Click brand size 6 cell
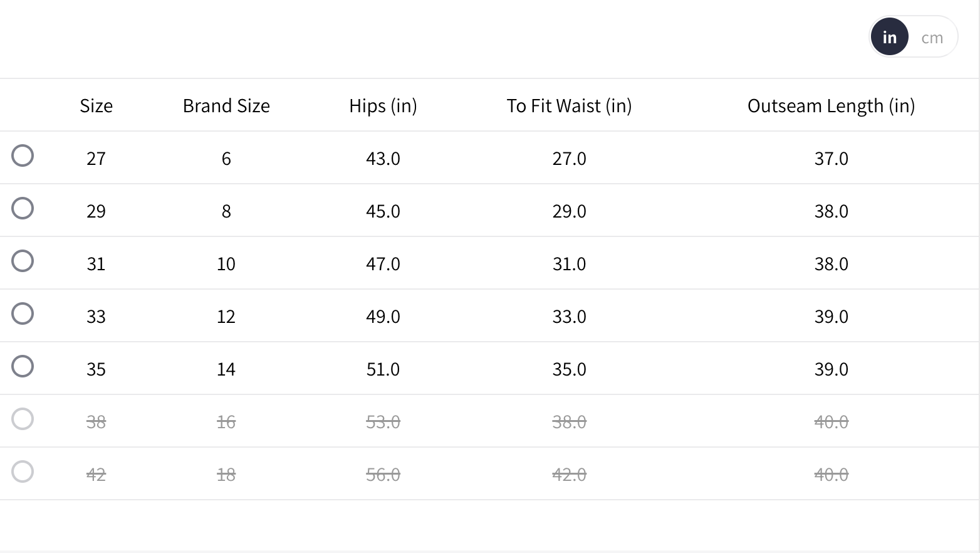The image size is (980, 553). [x=226, y=159]
